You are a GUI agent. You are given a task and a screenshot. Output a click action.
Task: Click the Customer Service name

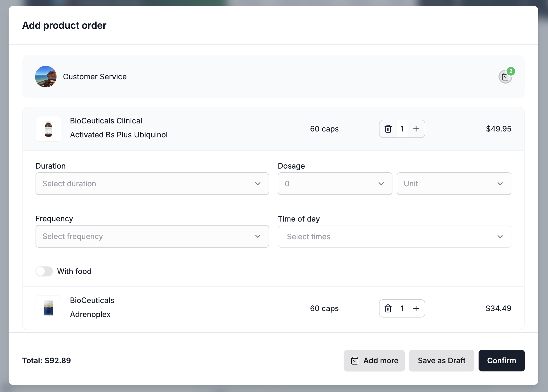(95, 77)
